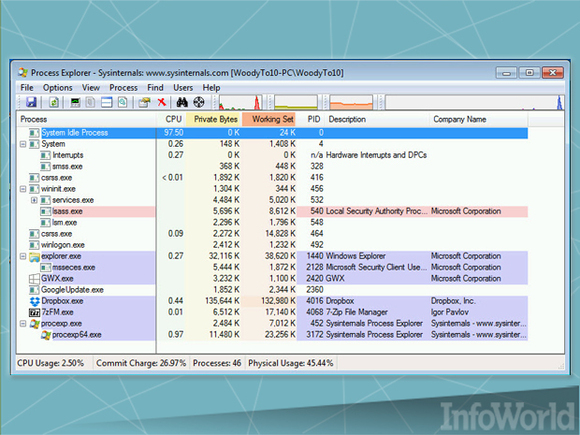Viewport: 580px width, 435px height.
Task: Select the Interrupts process row
Action: point(272,155)
